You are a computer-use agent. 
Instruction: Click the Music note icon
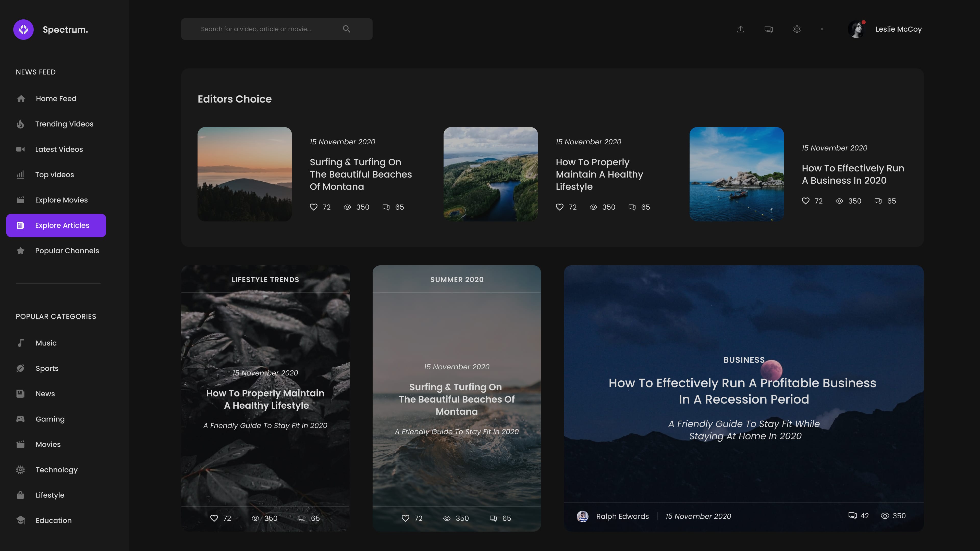coord(20,343)
